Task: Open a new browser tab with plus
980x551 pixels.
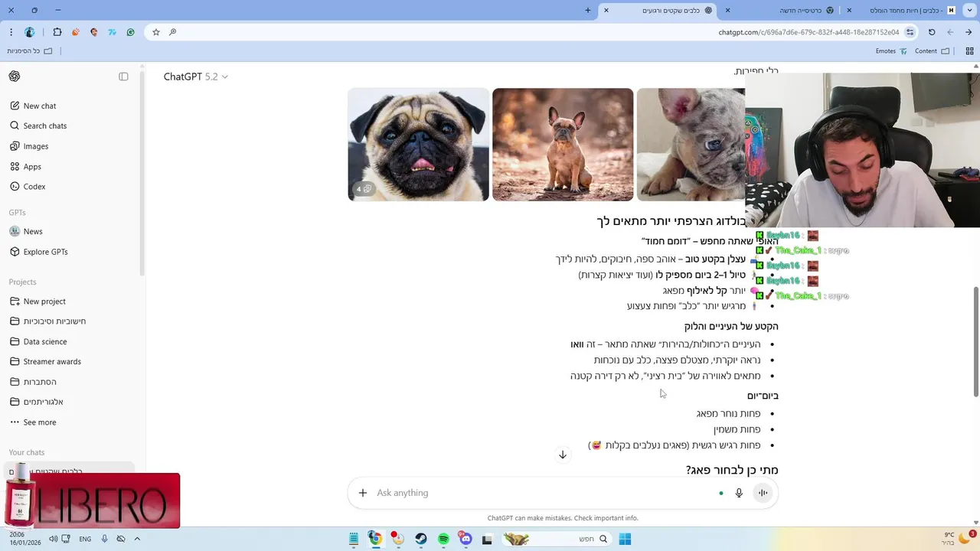Action: tap(588, 10)
